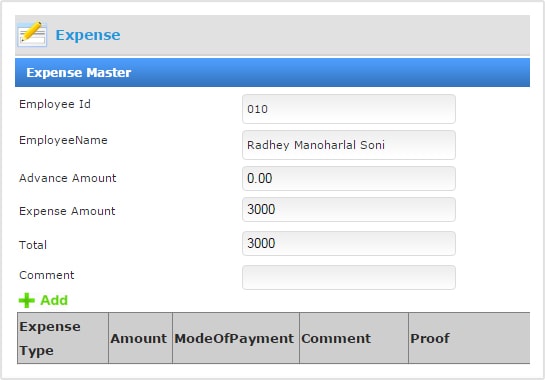Select the Amount column header

click(140, 338)
